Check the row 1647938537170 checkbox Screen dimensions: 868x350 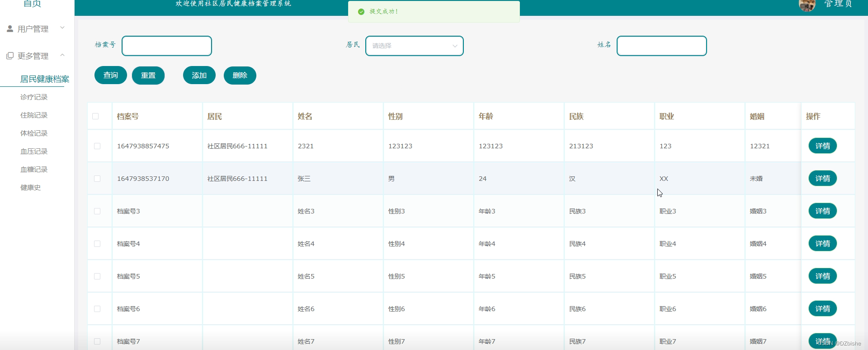point(97,179)
